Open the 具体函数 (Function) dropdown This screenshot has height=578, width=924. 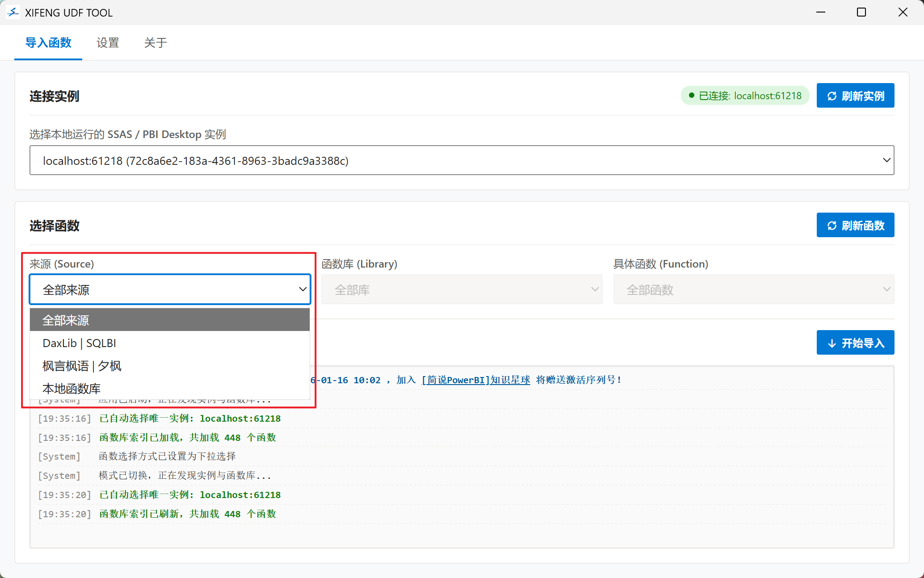pos(753,289)
